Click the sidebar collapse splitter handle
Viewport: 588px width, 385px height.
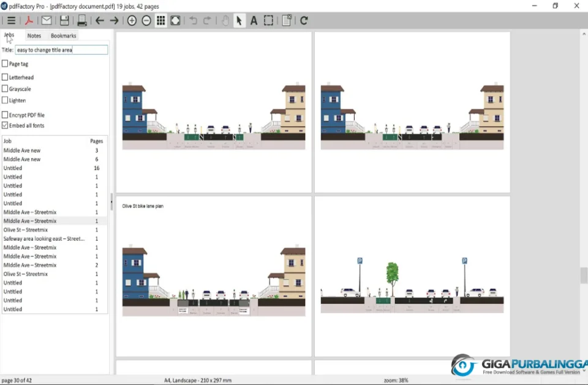tap(111, 203)
